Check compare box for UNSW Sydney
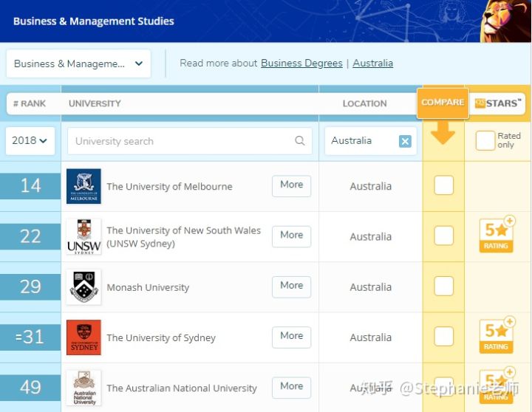This screenshot has width=532, height=412. click(444, 236)
